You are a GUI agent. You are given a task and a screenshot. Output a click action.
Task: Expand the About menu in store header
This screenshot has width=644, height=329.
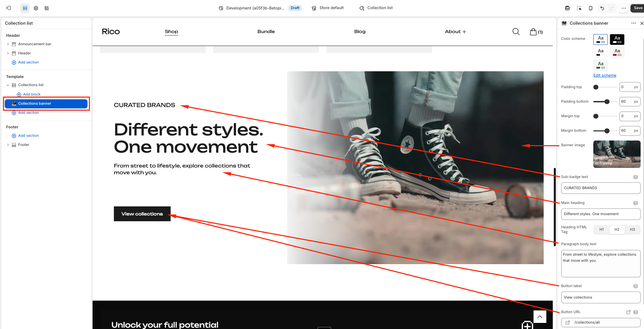[455, 32]
